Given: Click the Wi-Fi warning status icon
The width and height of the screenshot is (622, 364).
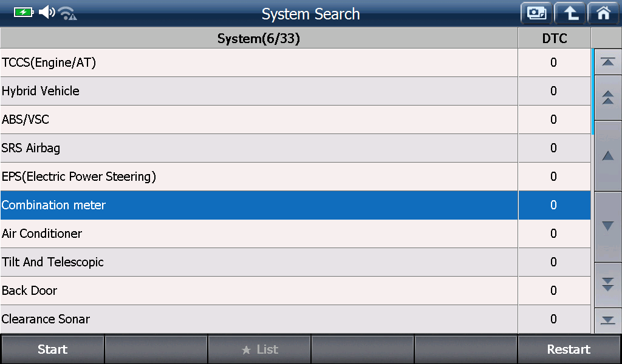Looking at the screenshot, I should (x=67, y=13).
